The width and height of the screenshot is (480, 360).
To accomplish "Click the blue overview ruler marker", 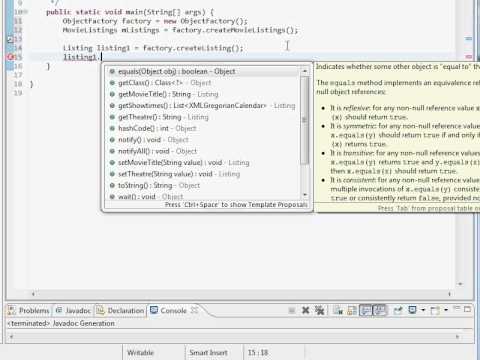I will point(469,39).
